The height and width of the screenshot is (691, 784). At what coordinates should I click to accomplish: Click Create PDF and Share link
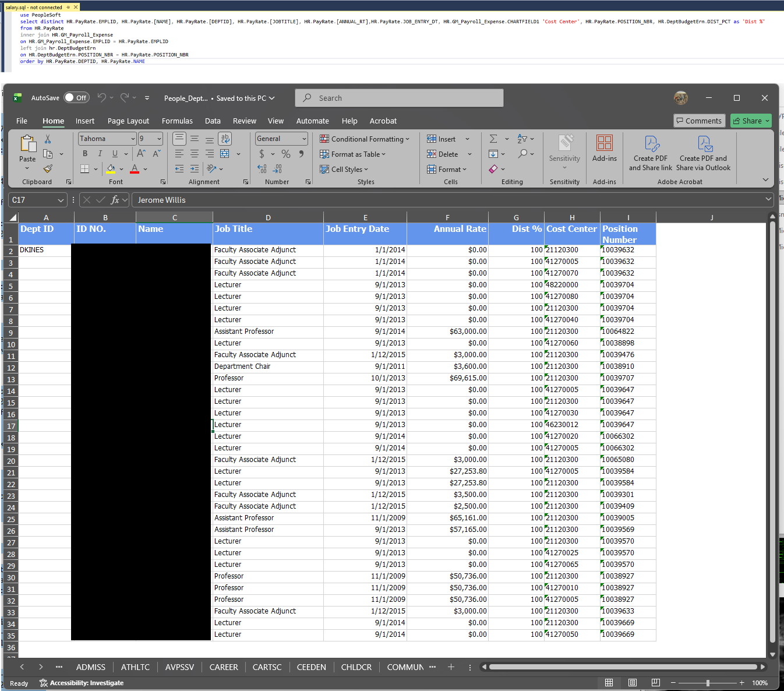(x=651, y=153)
